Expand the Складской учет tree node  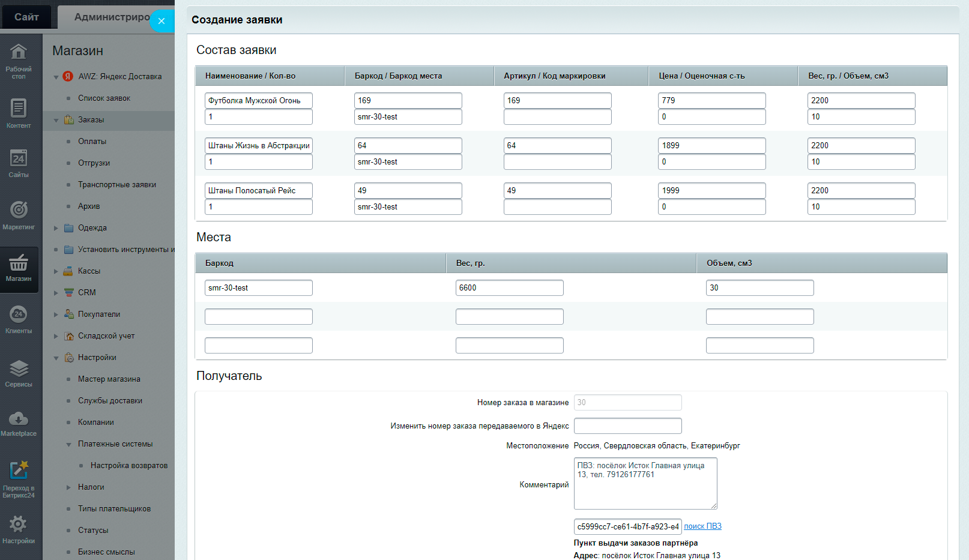56,336
